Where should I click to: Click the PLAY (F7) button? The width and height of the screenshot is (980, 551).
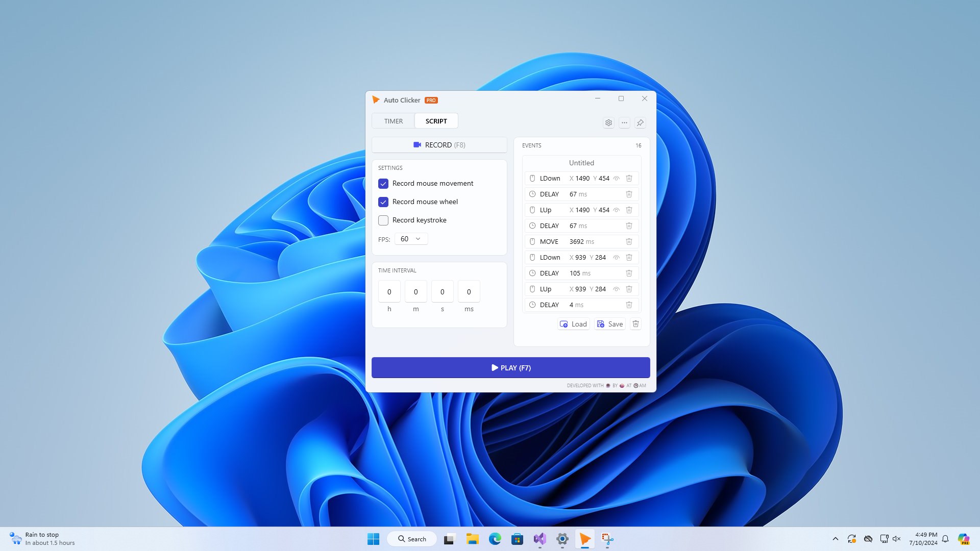510,367
